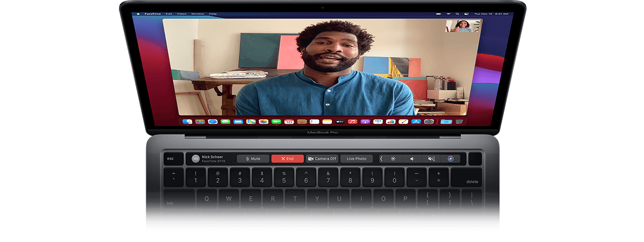Open the Wi-Fi status menu

[448, 14]
